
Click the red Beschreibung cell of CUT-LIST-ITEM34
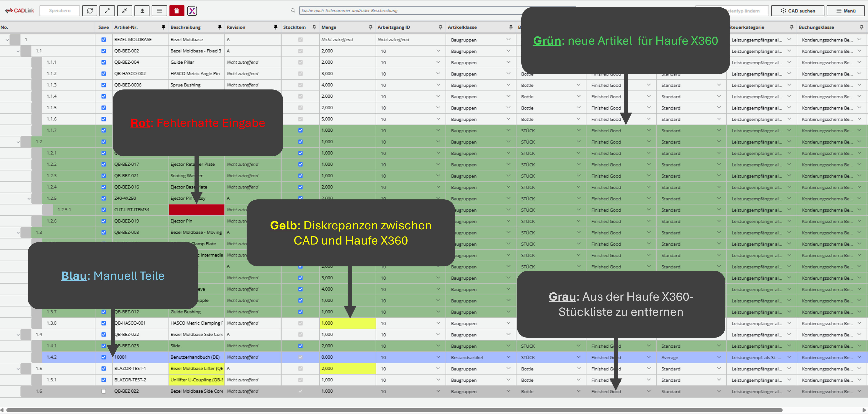(196, 210)
